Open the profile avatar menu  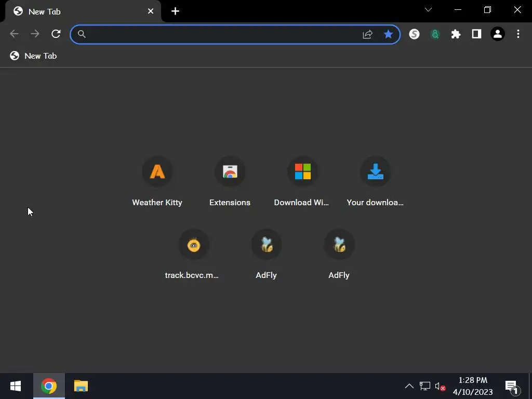pos(498,34)
